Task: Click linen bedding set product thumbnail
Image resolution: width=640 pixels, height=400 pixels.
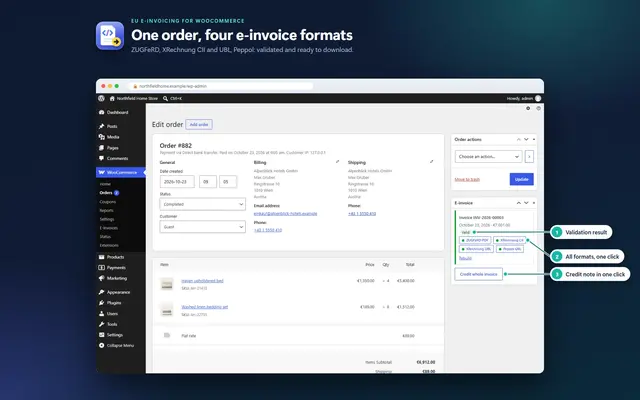Action: 167,310
